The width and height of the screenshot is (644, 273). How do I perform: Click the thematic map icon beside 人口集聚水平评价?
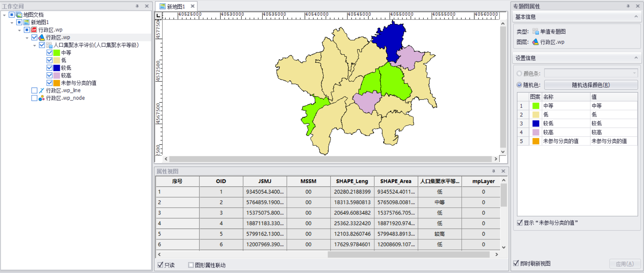point(49,45)
